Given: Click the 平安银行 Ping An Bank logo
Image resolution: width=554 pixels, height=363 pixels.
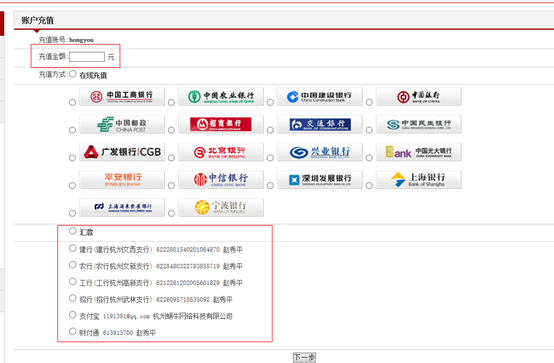Looking at the screenshot, I should click(x=122, y=180).
